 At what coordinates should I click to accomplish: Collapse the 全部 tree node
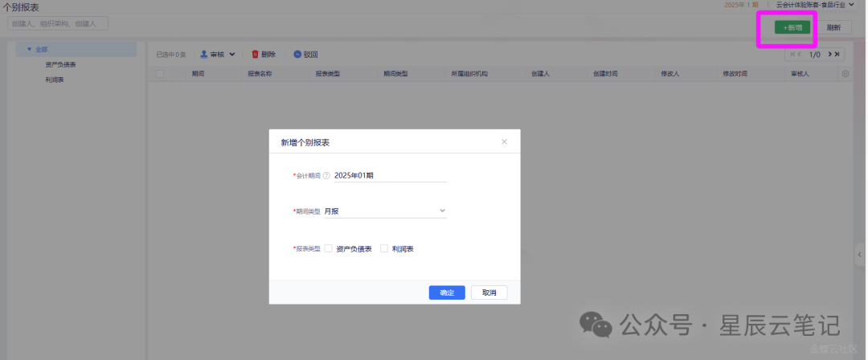(29, 49)
